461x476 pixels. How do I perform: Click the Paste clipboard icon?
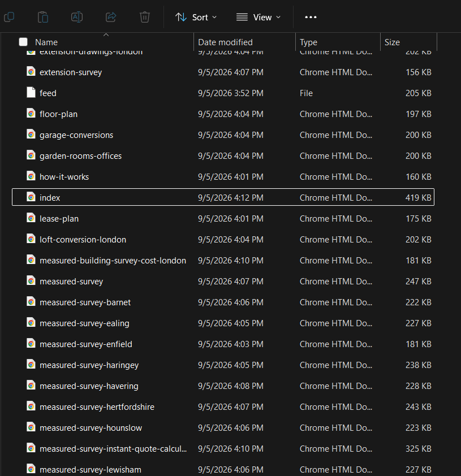43,17
